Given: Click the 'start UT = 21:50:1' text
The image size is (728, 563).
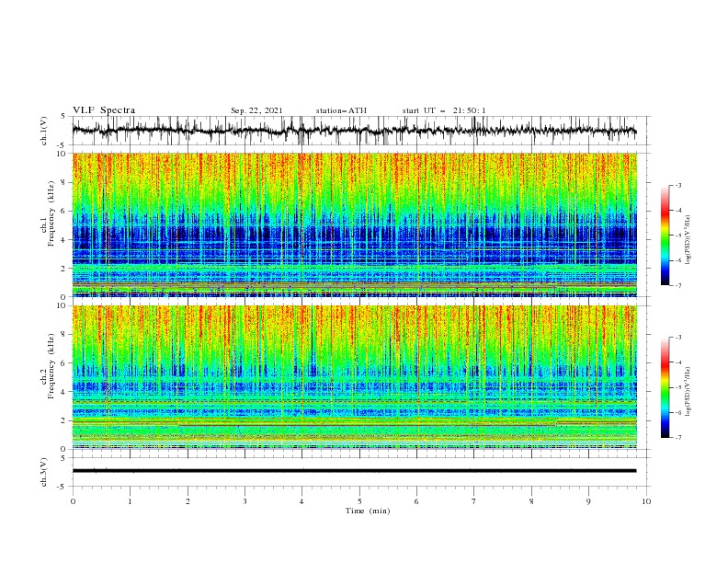Looking at the screenshot, I should click(444, 110).
